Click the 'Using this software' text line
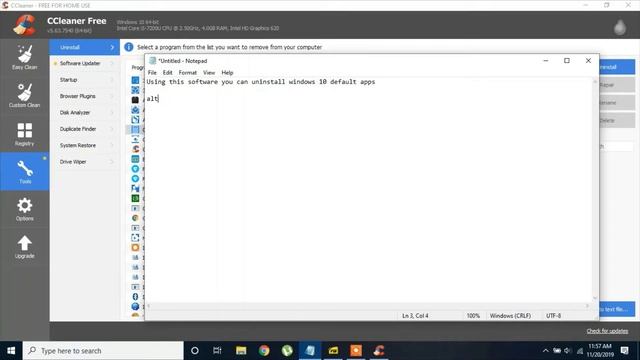 point(261,82)
